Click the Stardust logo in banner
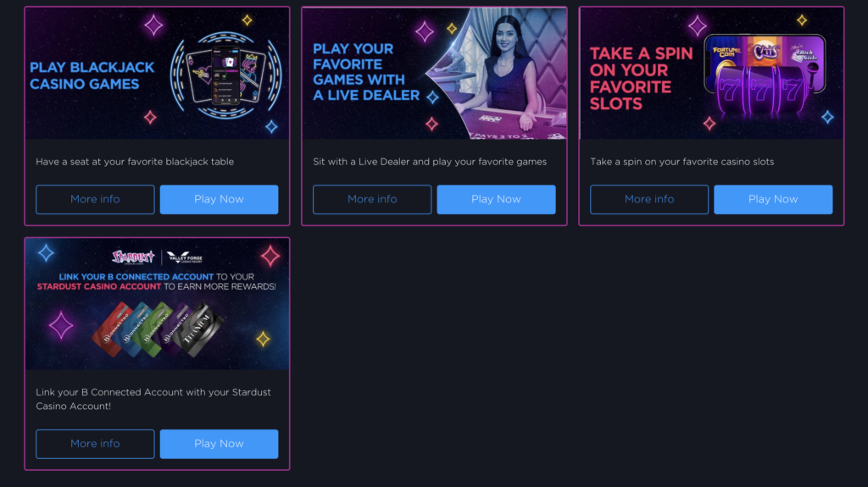Screen dimensions: 868x487 coord(133,257)
